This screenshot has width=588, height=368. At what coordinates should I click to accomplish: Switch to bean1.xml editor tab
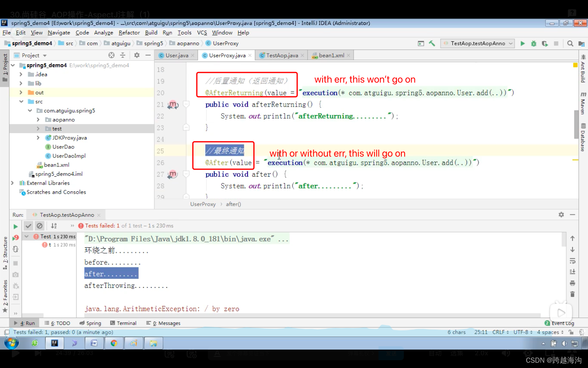332,55
